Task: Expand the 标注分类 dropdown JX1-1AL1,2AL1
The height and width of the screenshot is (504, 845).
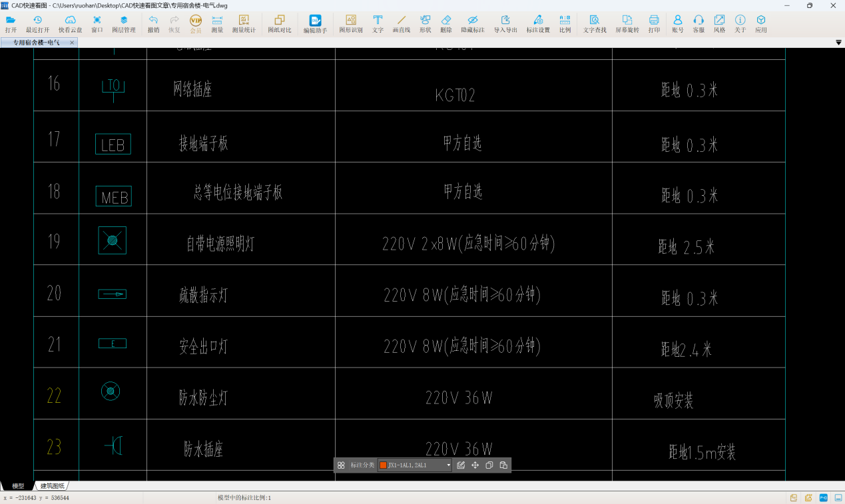Action: tap(449, 465)
